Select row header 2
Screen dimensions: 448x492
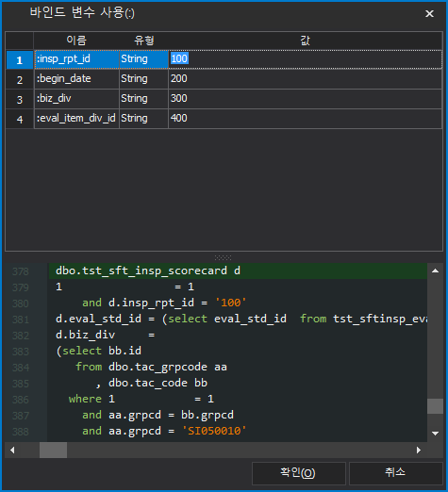[x=20, y=79]
